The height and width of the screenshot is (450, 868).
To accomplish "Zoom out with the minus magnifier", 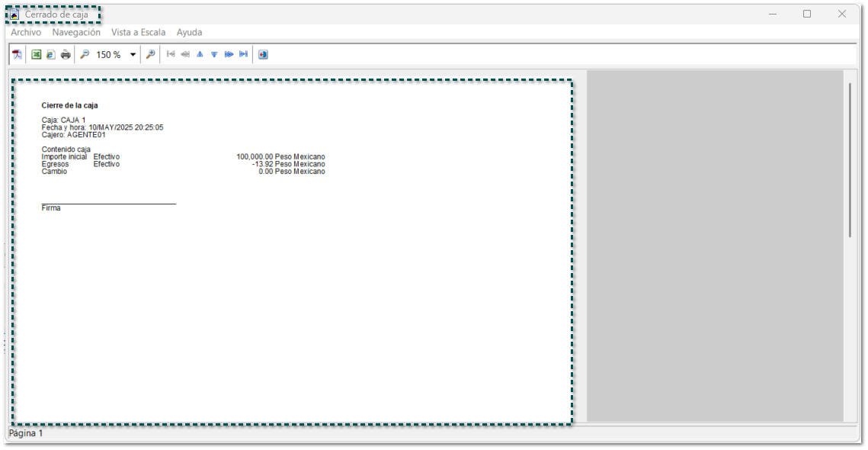I will pos(85,54).
